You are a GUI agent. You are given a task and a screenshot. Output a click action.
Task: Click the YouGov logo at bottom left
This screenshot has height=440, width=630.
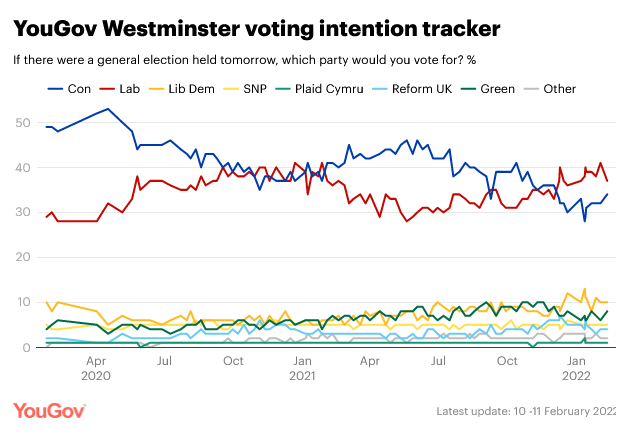(50, 411)
